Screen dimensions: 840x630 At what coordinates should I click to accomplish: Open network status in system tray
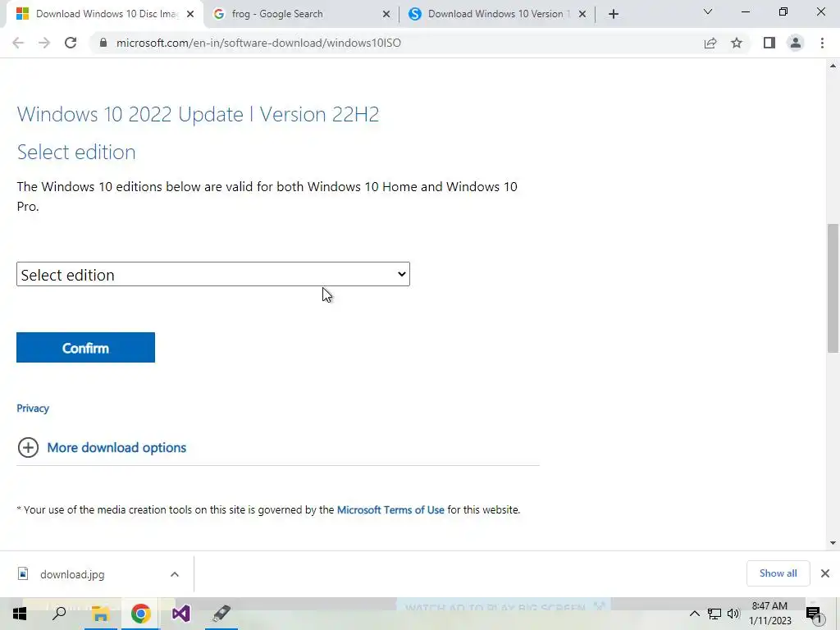[714, 614]
